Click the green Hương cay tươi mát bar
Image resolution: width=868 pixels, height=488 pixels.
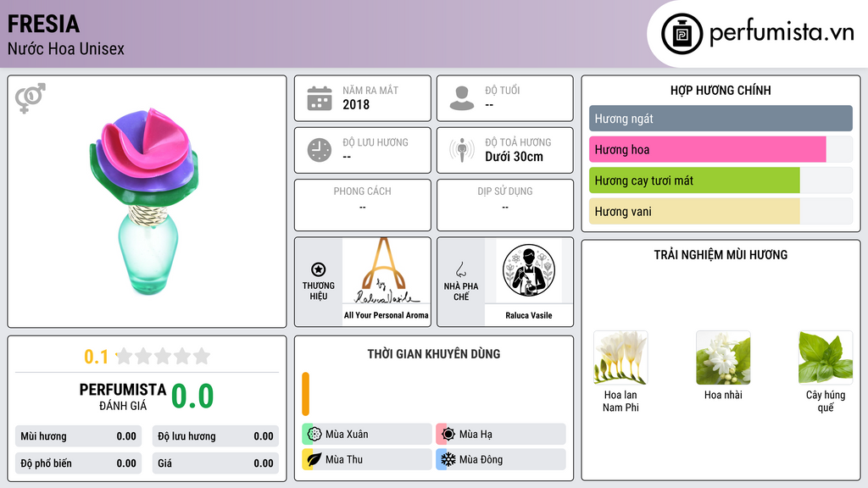pos(694,180)
